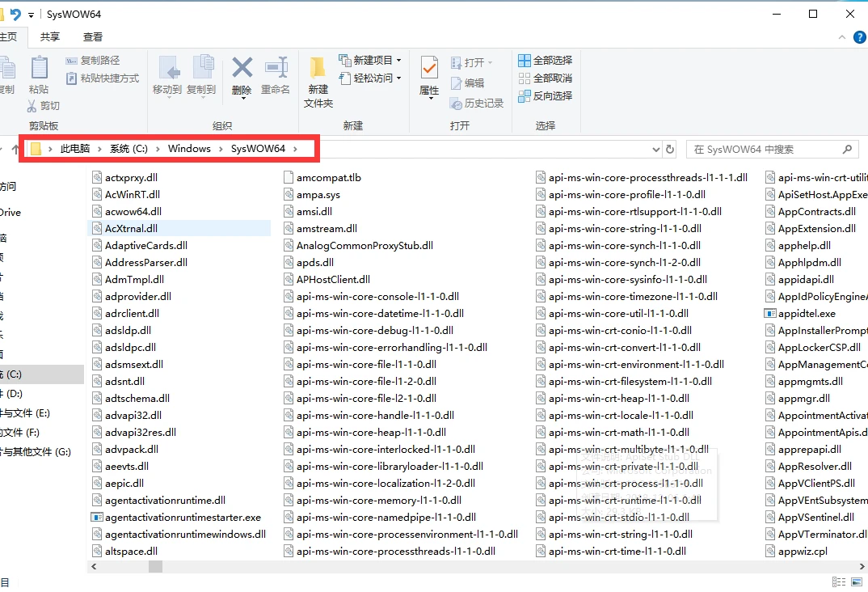This screenshot has width=868, height=592.
Task: Select the (G:) drive in sidebar
Action: [x=41, y=452]
